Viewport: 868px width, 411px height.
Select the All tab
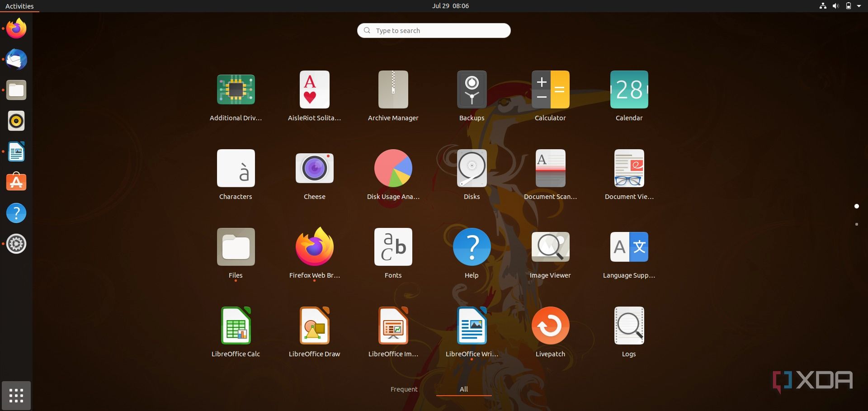(x=464, y=389)
